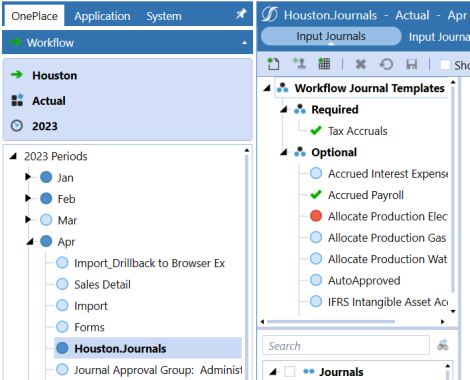Viewport: 470px width, 380px height.
Task: Tick the checkbox next to Journals
Action: click(x=290, y=371)
